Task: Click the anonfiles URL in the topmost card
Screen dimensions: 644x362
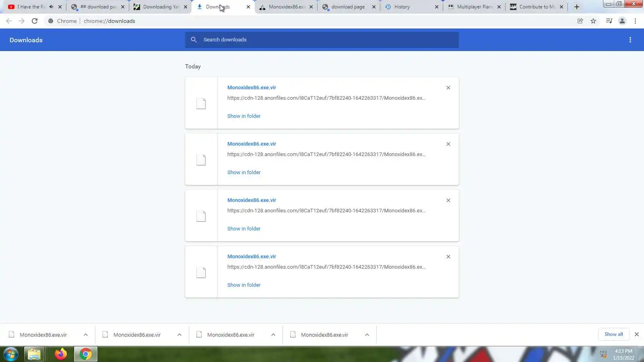Action: pyautogui.click(x=326, y=98)
